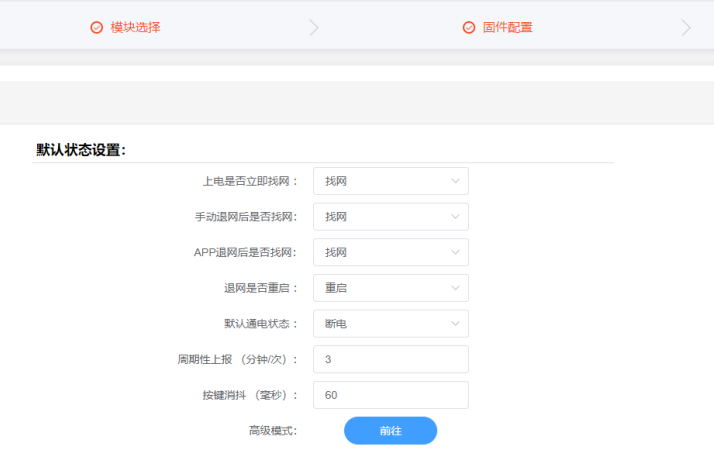Switch to the 固件配置 step

pyautogui.click(x=507, y=28)
